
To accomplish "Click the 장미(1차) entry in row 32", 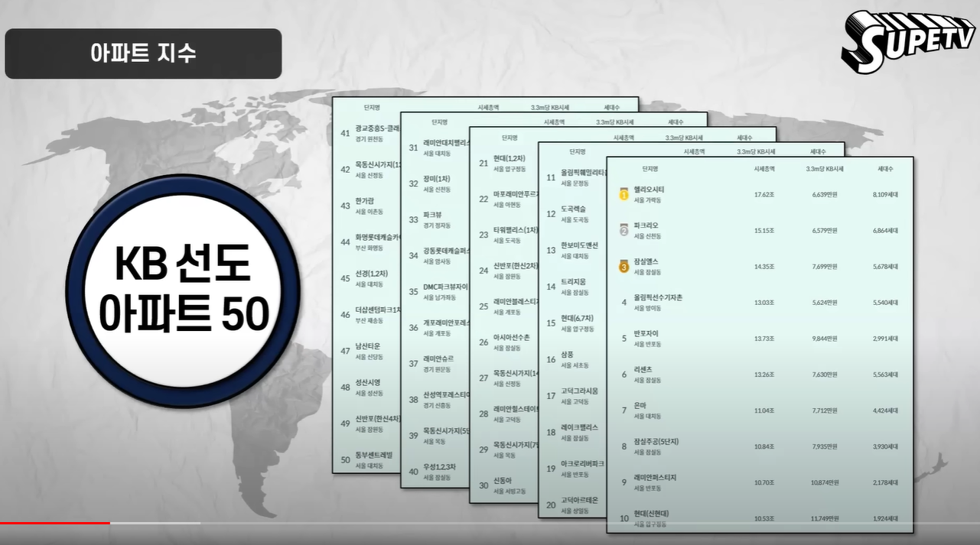I will pyautogui.click(x=438, y=179).
